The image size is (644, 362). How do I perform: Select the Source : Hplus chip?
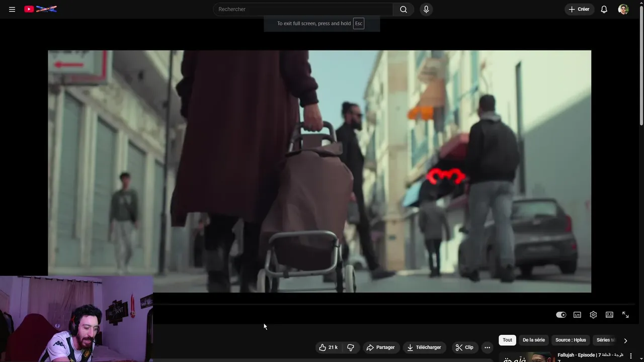click(571, 340)
